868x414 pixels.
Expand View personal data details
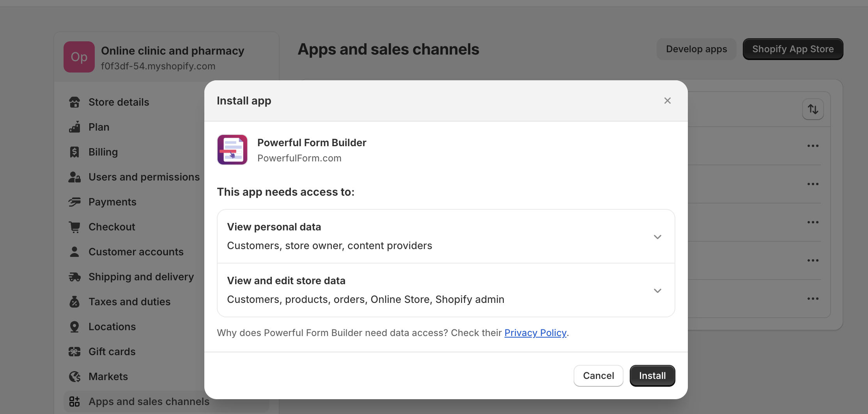coord(657,237)
